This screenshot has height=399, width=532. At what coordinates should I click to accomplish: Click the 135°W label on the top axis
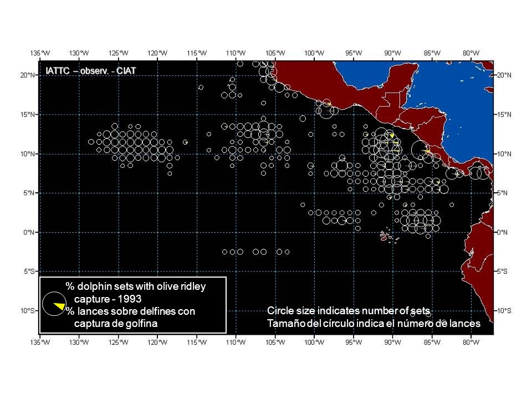pos(40,53)
